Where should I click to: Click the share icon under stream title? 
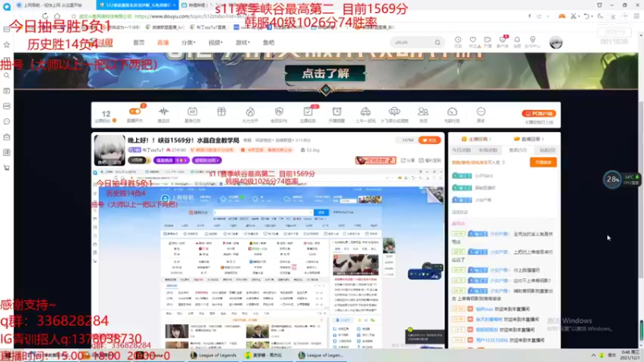pos(408,160)
